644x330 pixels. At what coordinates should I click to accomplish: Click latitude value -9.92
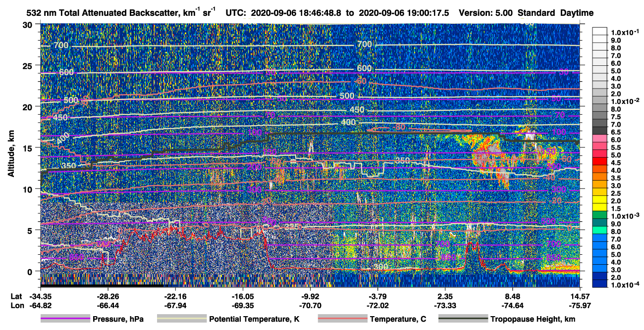(x=310, y=296)
